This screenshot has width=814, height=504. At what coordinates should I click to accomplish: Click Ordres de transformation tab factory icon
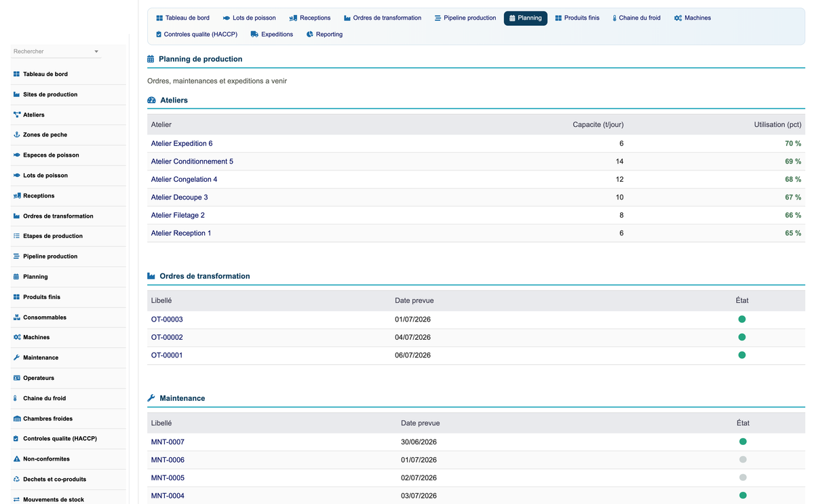(x=347, y=18)
